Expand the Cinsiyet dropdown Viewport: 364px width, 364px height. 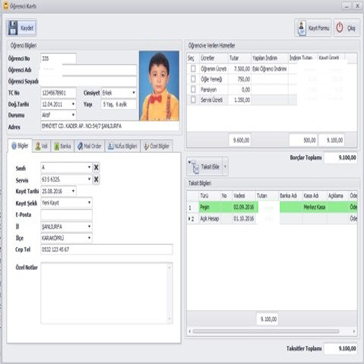134,93
